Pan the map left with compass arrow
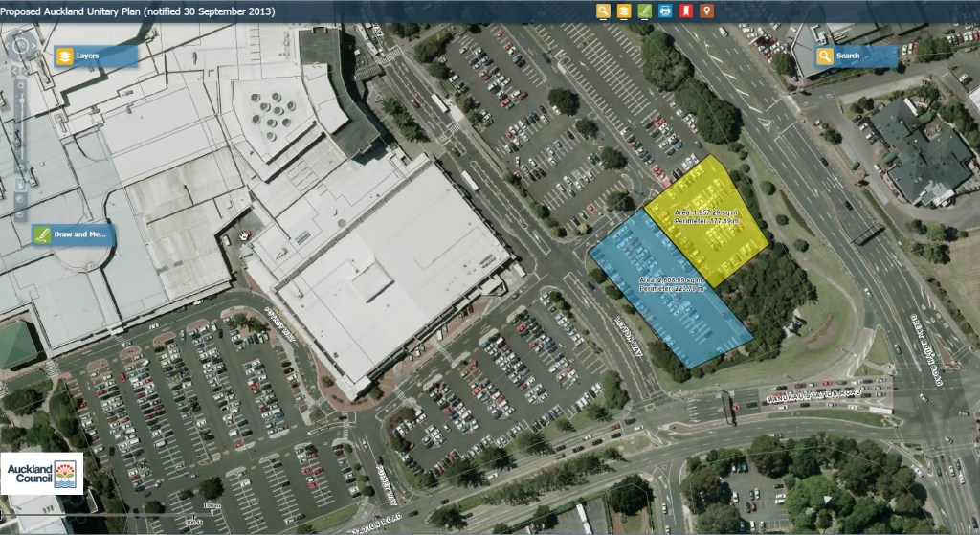Viewport: 980px width, 535px height. [8, 46]
